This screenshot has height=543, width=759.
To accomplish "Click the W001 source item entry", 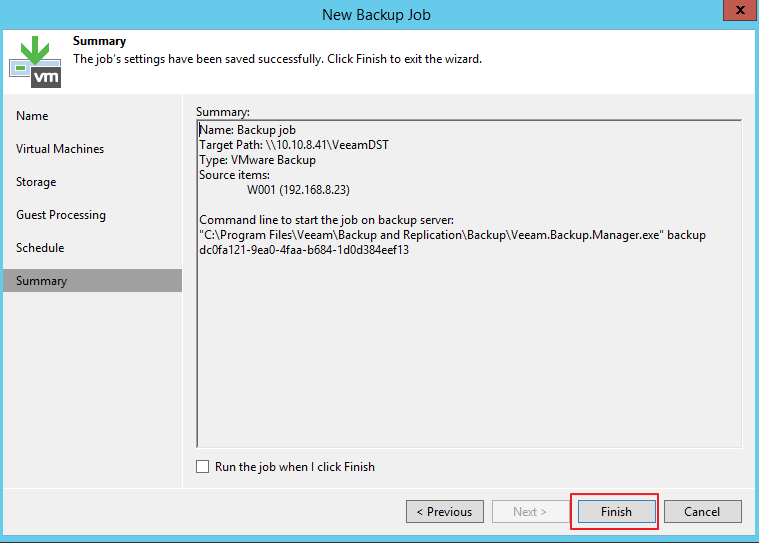I will click(x=298, y=190).
